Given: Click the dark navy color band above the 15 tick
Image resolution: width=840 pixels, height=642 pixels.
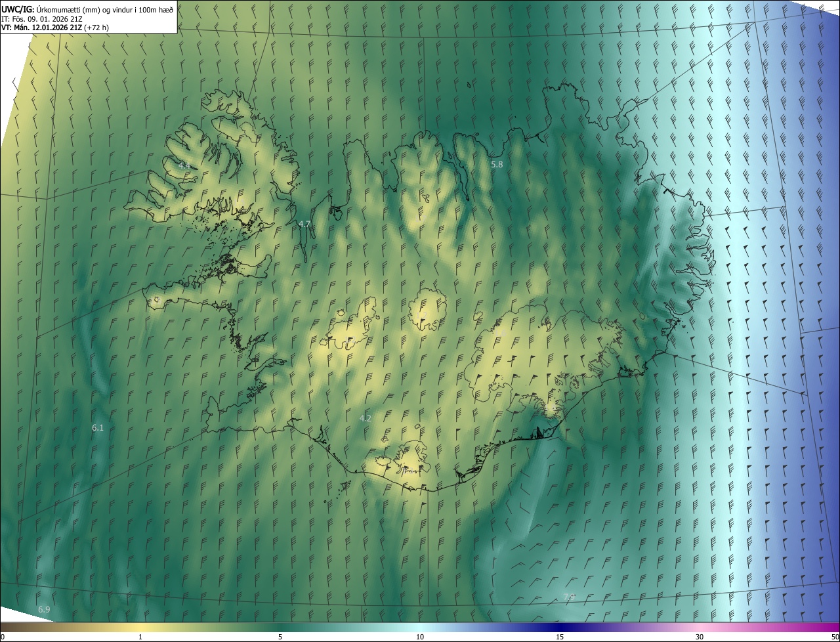Looking at the screenshot, I should tap(560, 627).
